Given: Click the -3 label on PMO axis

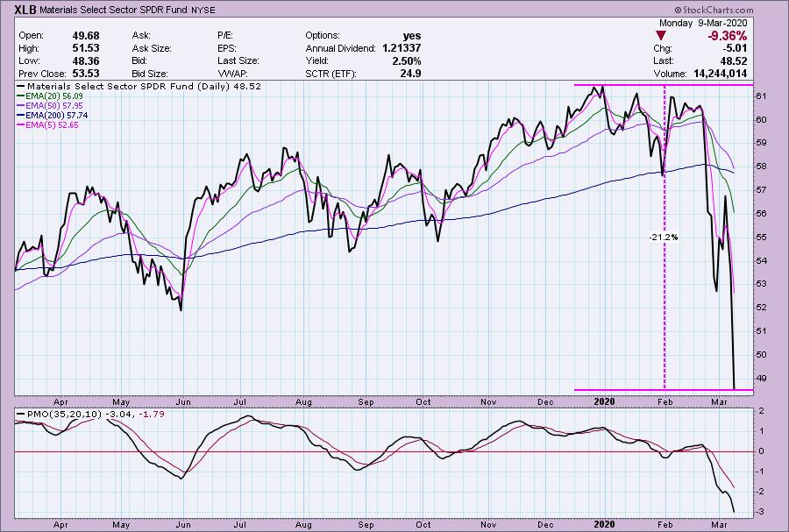Looking at the screenshot, I should [x=761, y=512].
